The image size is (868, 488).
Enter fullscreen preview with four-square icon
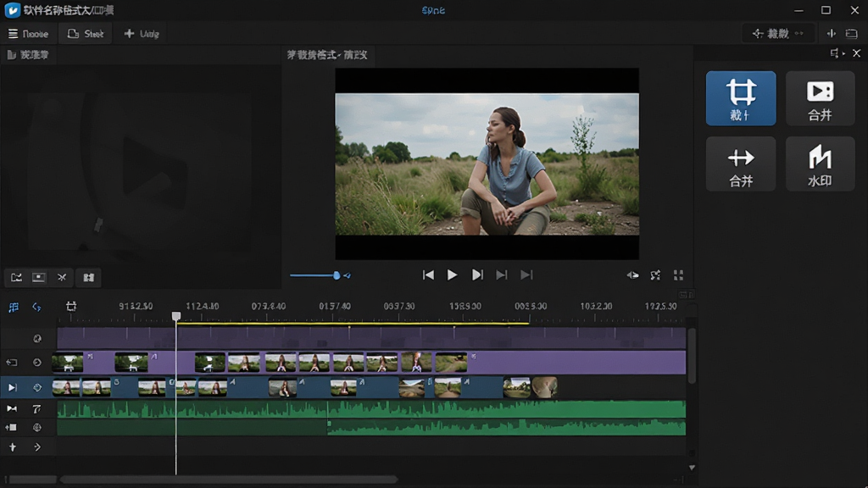(x=678, y=275)
